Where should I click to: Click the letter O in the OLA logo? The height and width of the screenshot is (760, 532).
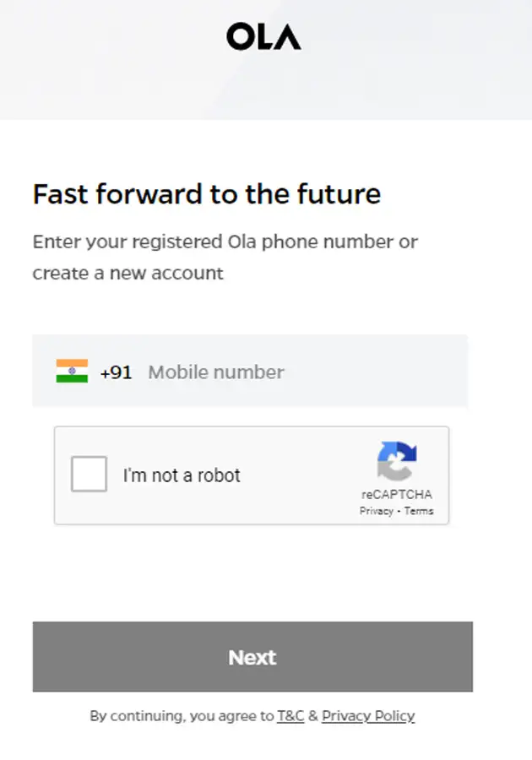[241, 36]
